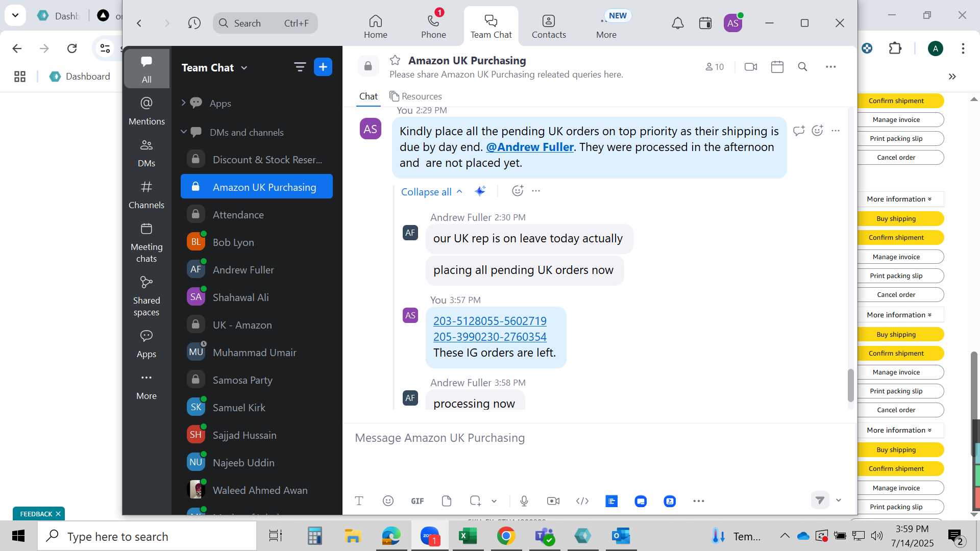Expand first More information section in browser
The width and height of the screenshot is (980, 551).
[x=899, y=199]
